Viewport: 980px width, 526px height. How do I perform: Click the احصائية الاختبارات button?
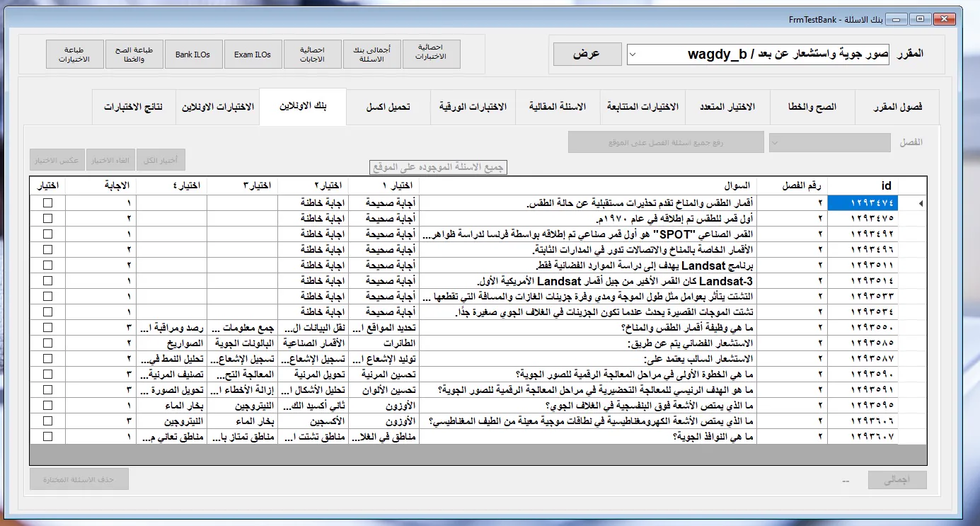point(432,55)
